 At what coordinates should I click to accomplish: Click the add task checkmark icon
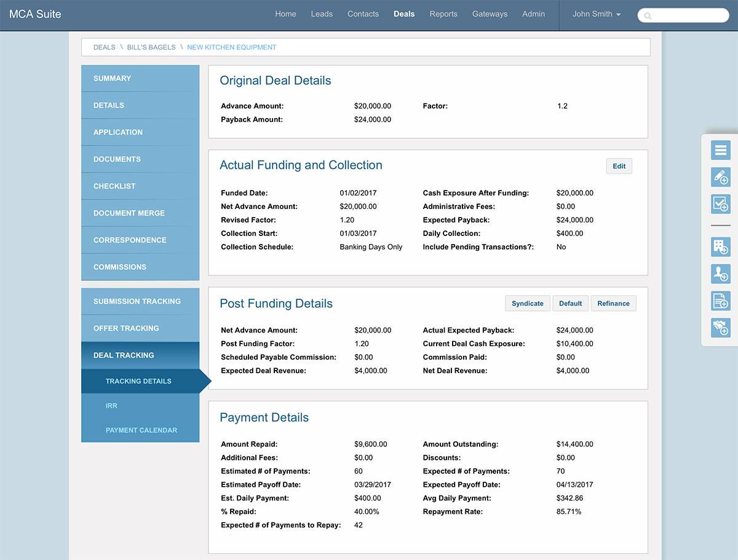[x=721, y=203]
